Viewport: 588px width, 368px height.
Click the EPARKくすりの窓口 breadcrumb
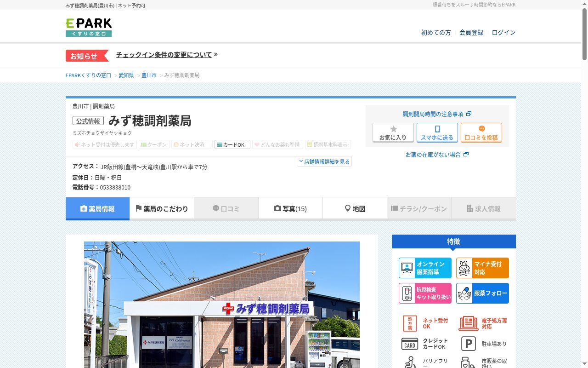pyautogui.click(x=88, y=75)
